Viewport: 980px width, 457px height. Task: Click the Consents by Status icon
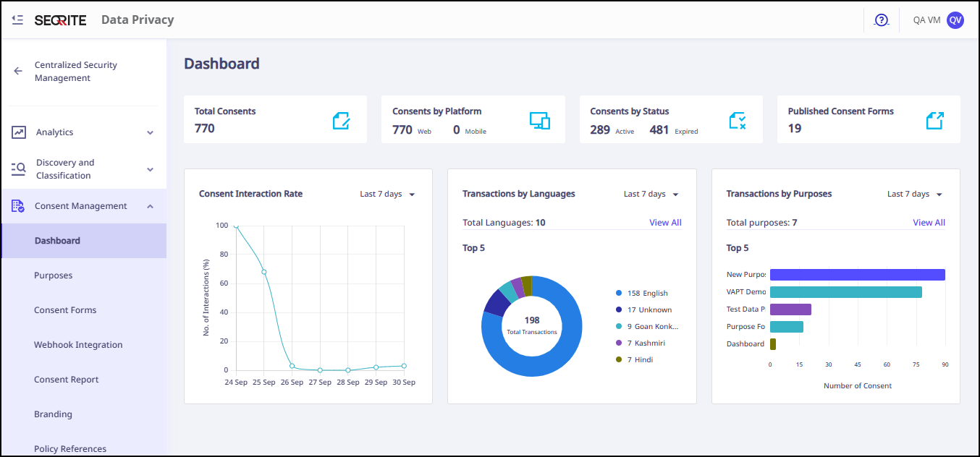pyautogui.click(x=737, y=121)
